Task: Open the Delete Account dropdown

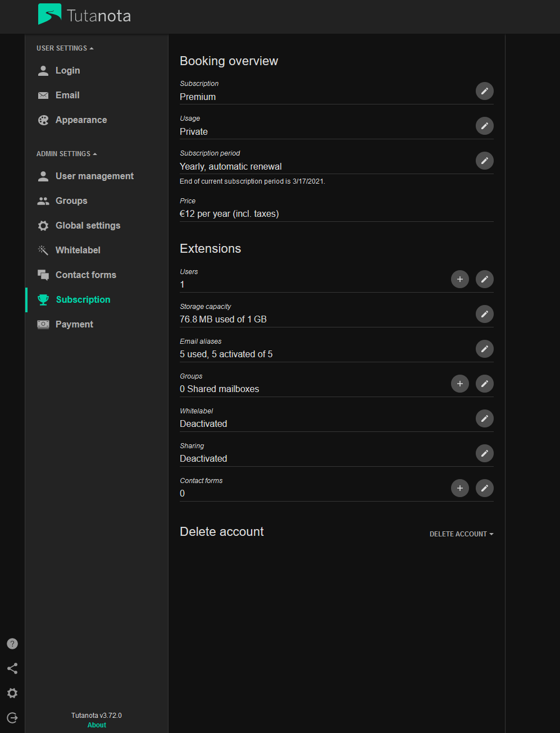Action: (x=461, y=534)
